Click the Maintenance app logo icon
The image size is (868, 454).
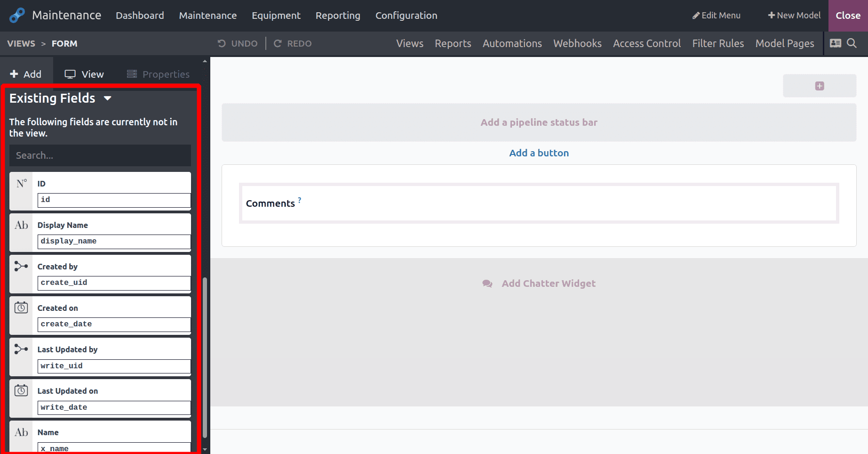tap(17, 16)
